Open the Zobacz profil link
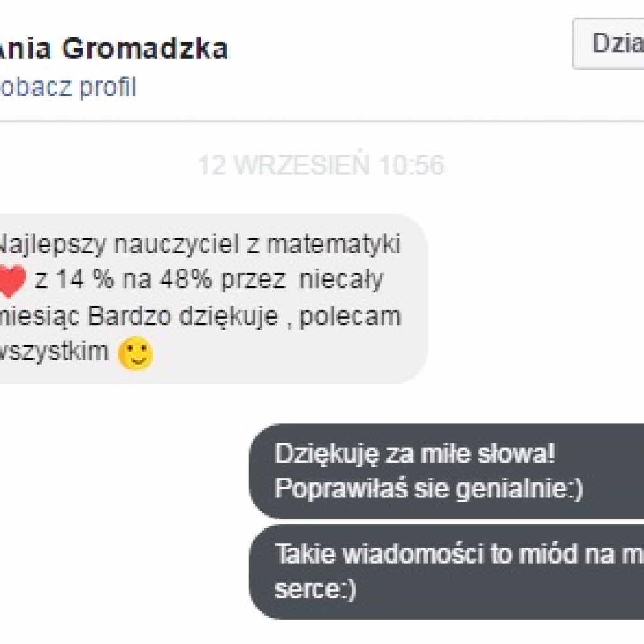 point(68,87)
